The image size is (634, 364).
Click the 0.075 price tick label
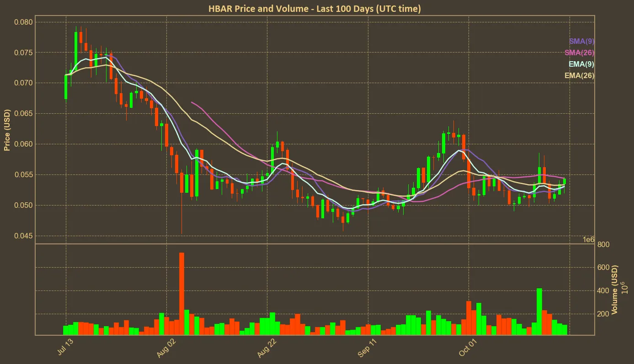click(23, 53)
